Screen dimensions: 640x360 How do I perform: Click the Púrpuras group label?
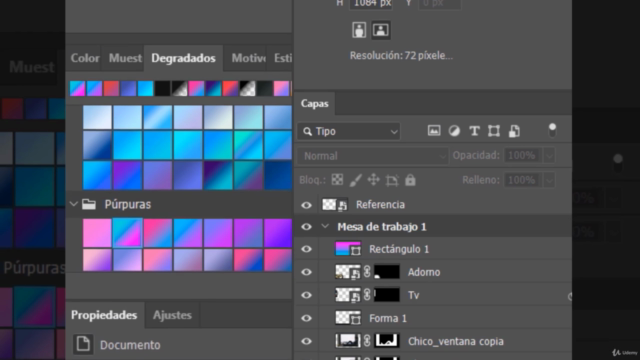coord(128,204)
